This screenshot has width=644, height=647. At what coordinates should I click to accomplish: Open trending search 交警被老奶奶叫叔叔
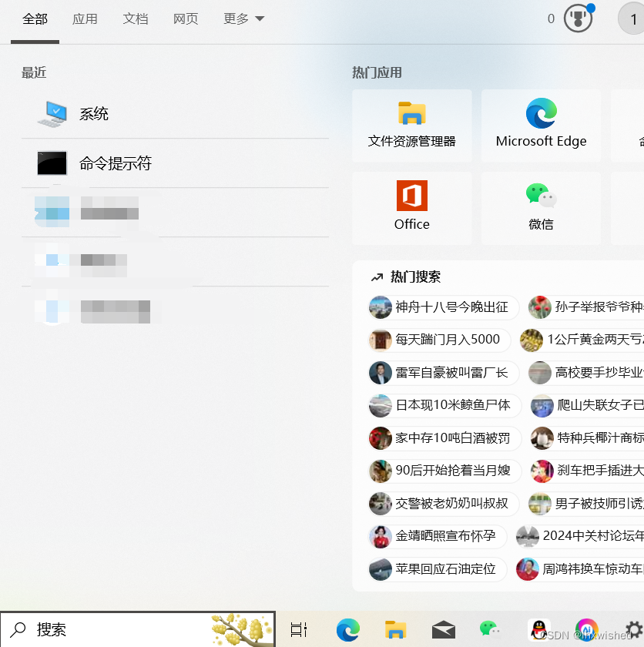pyautogui.click(x=444, y=504)
